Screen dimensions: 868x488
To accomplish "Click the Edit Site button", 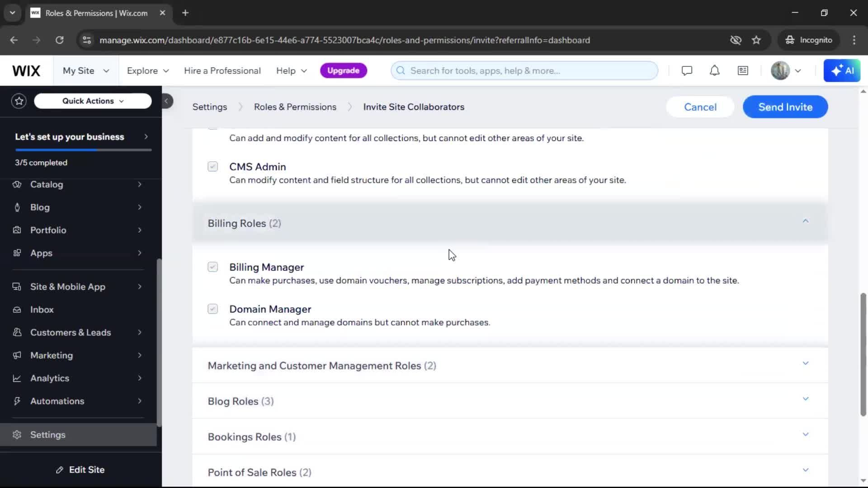I will click(x=80, y=470).
